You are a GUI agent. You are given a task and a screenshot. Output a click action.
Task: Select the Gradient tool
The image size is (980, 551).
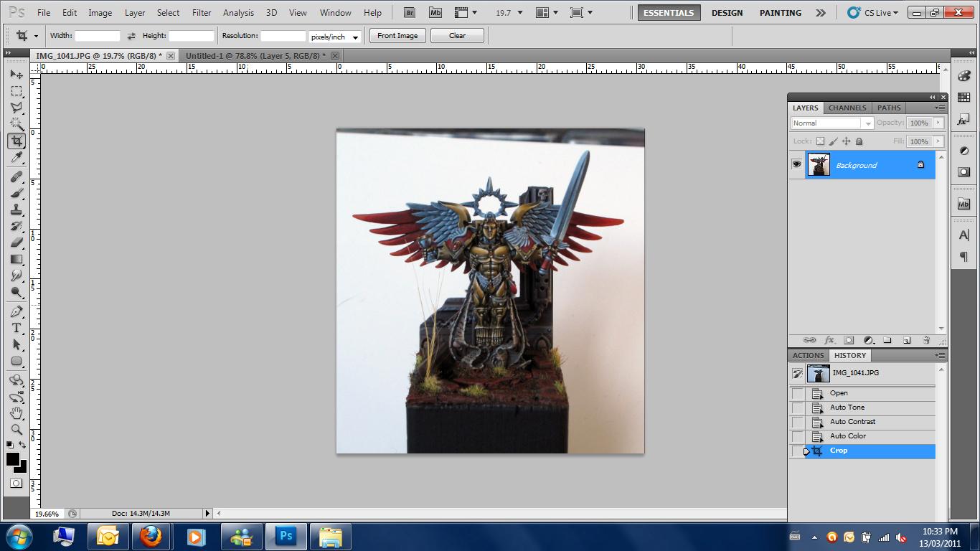[x=17, y=259]
